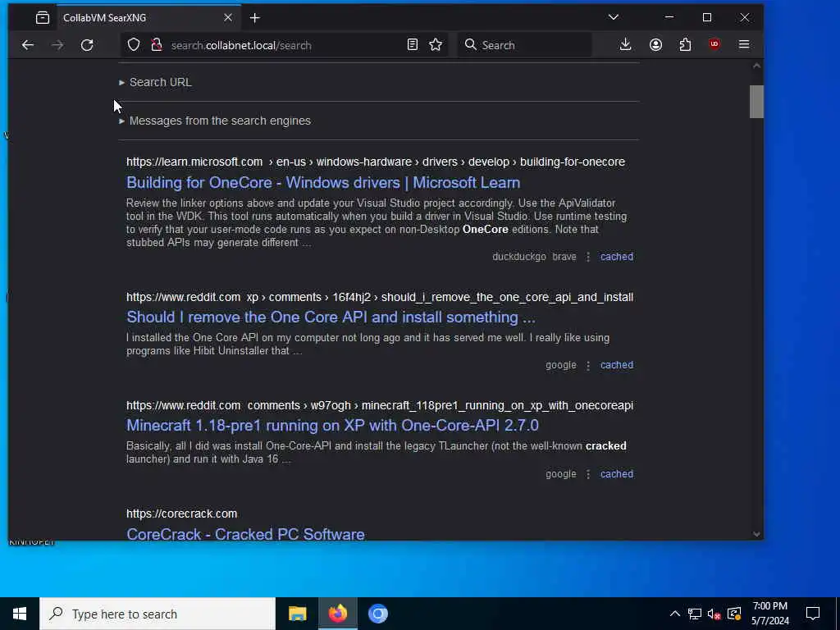Click the https://corecrack.com URL text
Screen dimensions: 840x630
click(181, 514)
